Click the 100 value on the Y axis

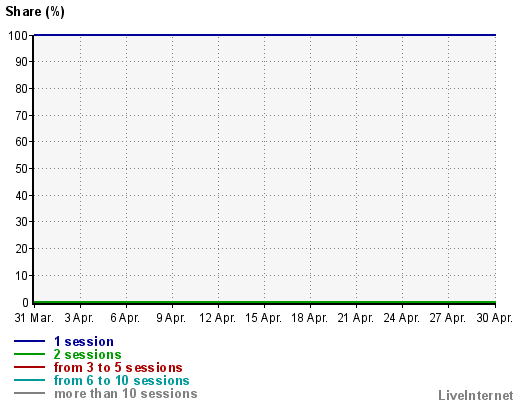(x=18, y=36)
